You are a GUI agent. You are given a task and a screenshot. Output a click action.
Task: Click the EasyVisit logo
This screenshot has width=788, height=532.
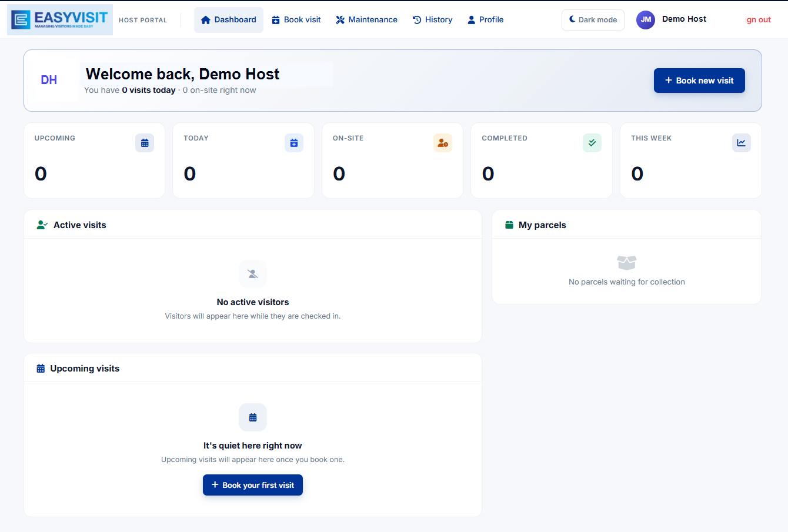click(x=60, y=19)
